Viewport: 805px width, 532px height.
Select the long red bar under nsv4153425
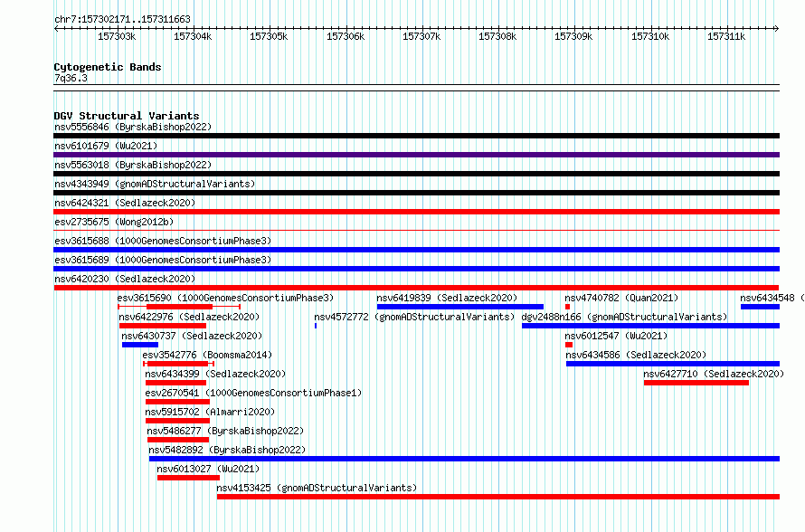[498, 497]
